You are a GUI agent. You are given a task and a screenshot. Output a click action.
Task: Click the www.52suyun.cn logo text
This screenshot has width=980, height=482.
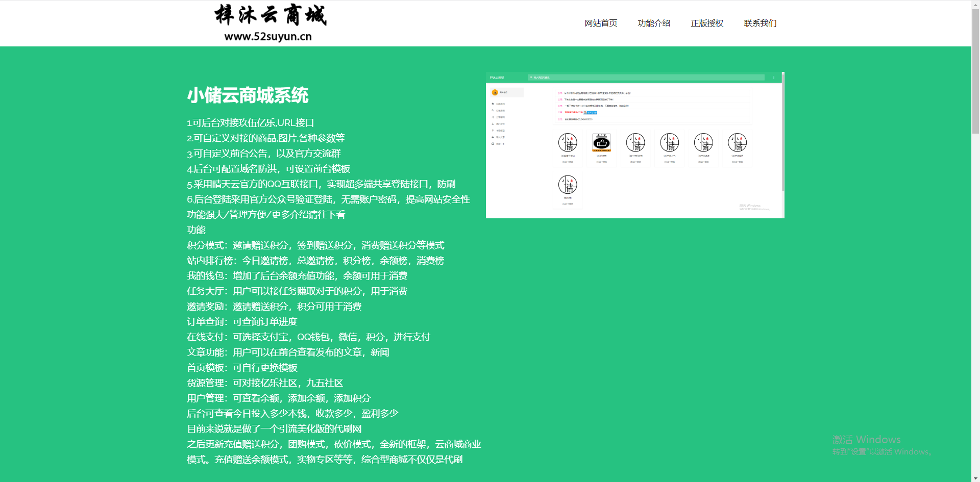(268, 37)
